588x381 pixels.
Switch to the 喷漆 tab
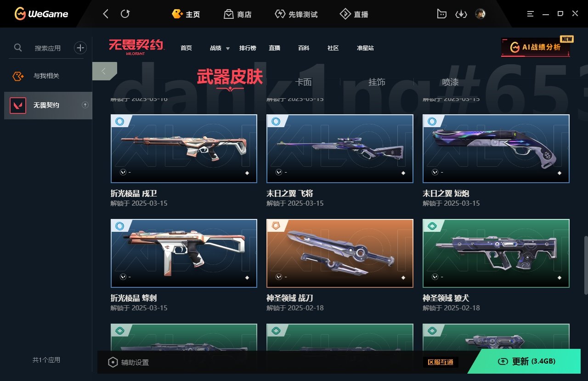click(x=450, y=82)
